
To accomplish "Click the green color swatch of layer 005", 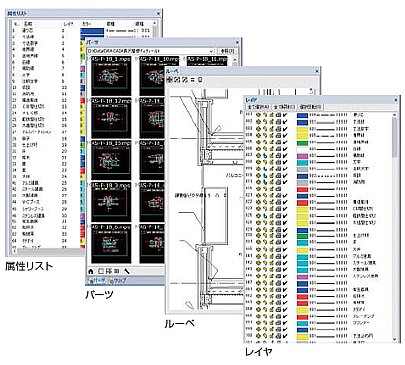I will [x=302, y=142].
